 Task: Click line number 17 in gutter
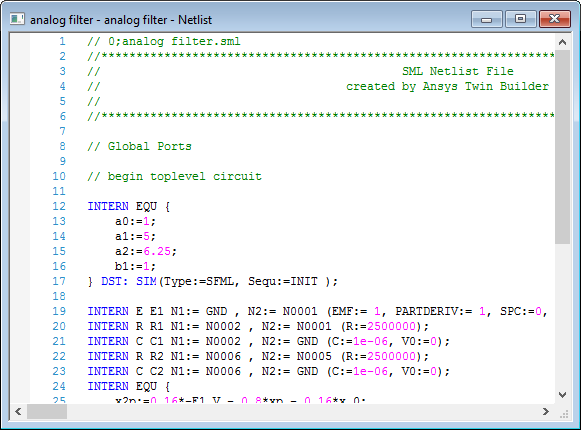(59, 281)
